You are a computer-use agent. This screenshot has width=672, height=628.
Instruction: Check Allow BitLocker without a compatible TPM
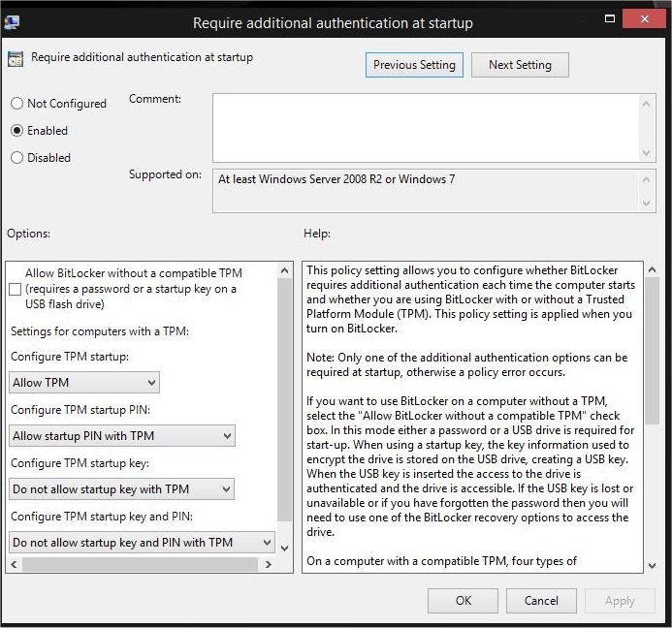point(15,290)
